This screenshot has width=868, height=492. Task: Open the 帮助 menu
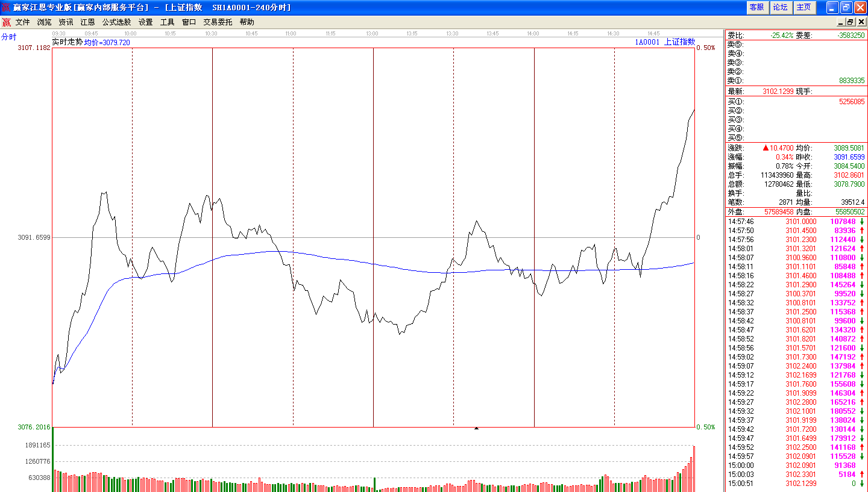point(247,22)
